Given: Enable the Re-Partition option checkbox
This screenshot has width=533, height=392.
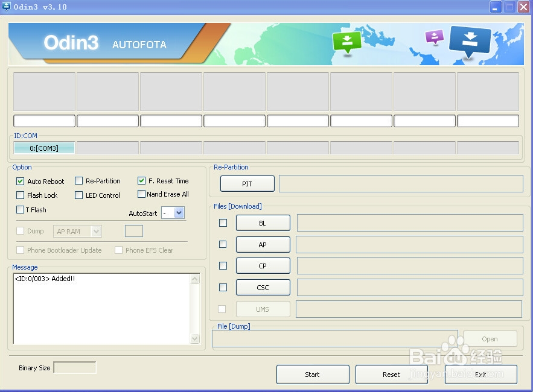Looking at the screenshot, I should pyautogui.click(x=79, y=181).
